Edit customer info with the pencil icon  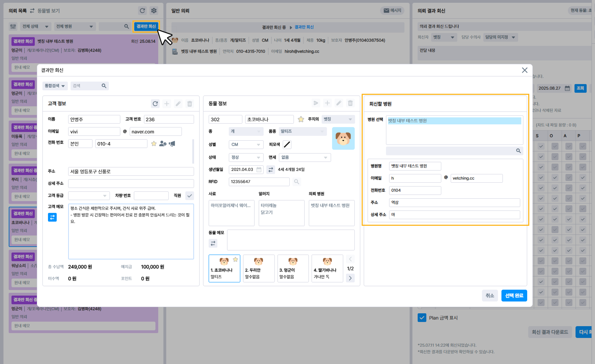(178, 104)
